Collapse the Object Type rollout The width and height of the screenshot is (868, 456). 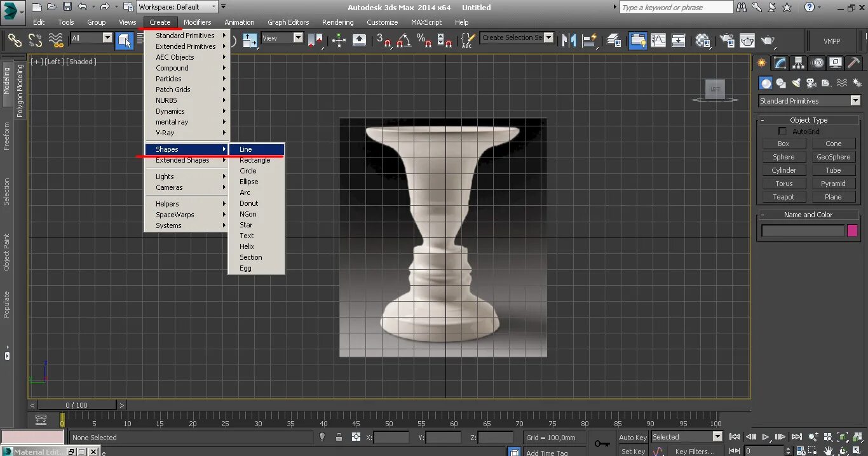click(808, 120)
